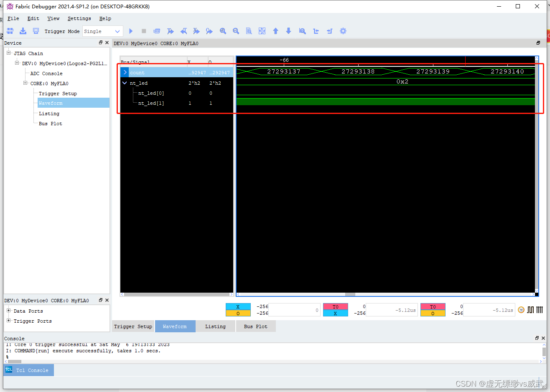Start the trigger run with the play icon
Image resolution: width=550 pixels, height=392 pixels.
coord(131,31)
